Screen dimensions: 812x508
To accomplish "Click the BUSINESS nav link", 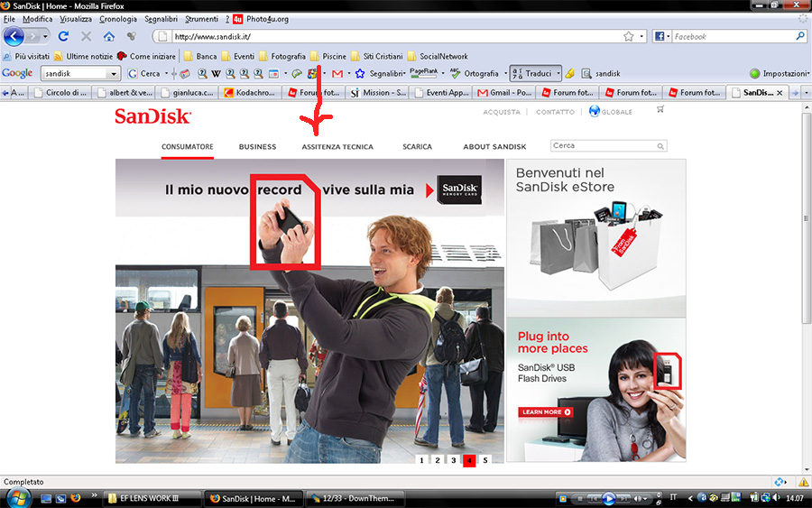I will pyautogui.click(x=257, y=147).
